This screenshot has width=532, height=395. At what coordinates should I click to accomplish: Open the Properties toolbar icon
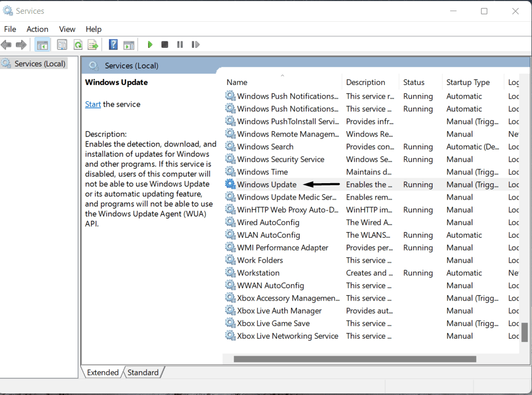click(x=62, y=45)
